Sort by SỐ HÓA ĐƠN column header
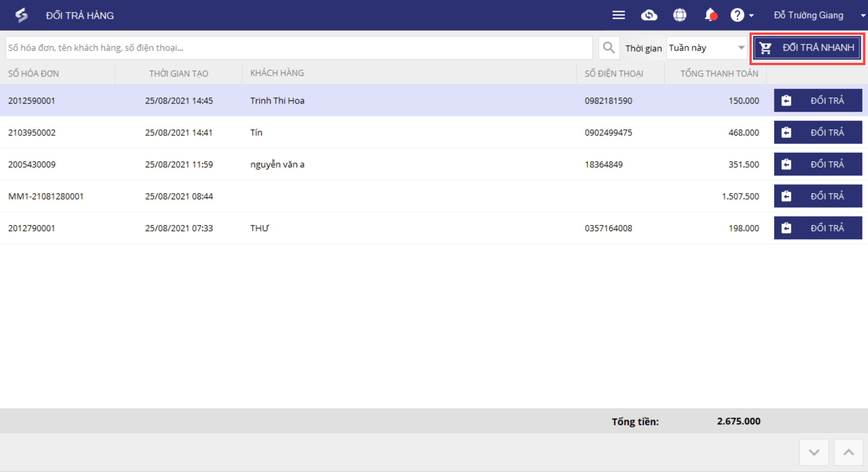Viewport: 868px width, 472px height. tap(33, 74)
